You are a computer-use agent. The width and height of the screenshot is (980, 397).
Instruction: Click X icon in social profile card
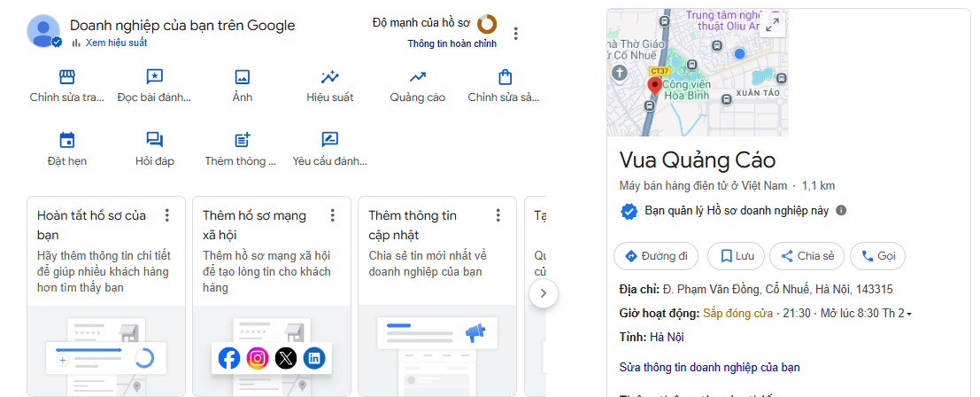tap(286, 358)
